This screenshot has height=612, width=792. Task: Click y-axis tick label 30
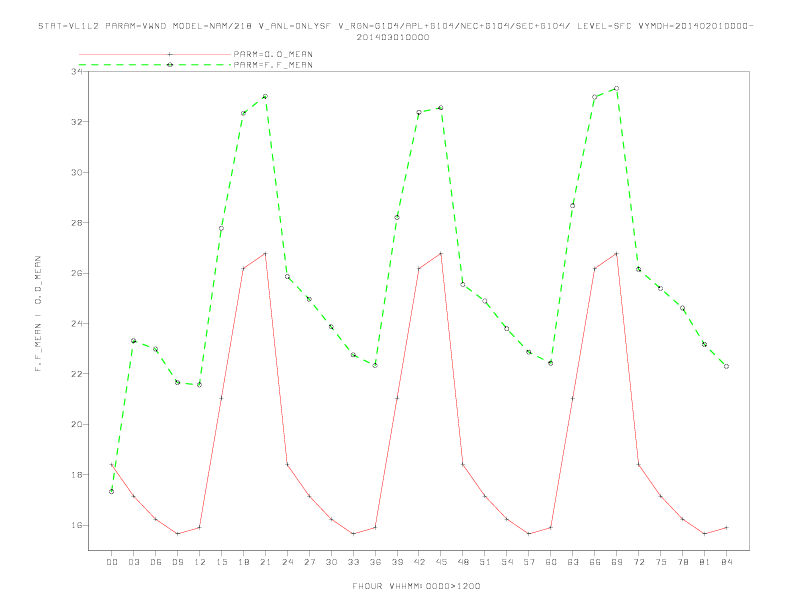tap(77, 173)
